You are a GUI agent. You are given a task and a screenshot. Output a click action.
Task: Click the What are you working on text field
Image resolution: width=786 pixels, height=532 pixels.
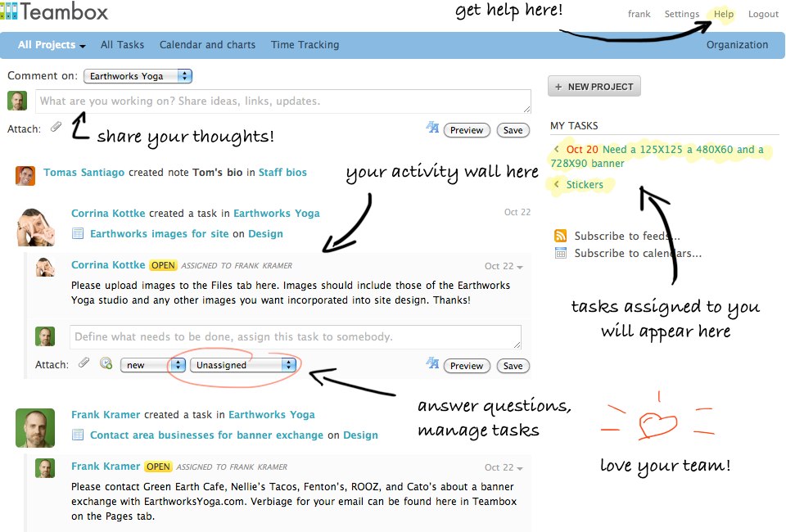pos(283,101)
